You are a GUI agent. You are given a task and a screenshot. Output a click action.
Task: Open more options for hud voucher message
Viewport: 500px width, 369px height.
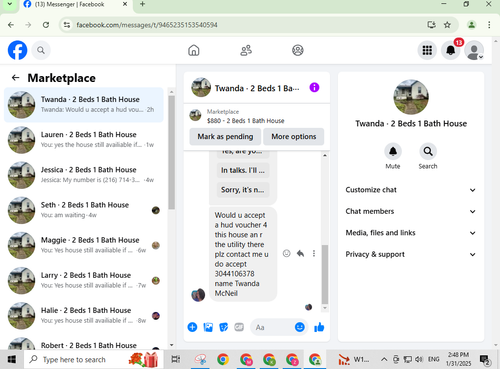tap(314, 254)
